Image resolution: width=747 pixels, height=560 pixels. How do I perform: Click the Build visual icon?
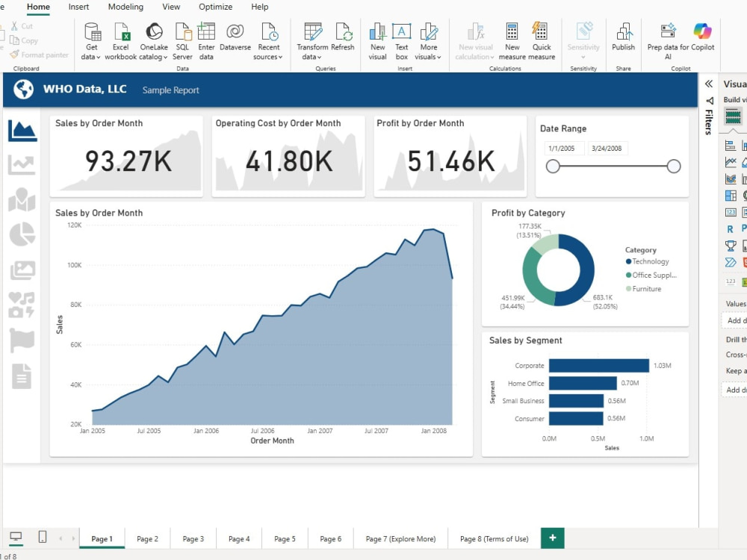tap(733, 116)
